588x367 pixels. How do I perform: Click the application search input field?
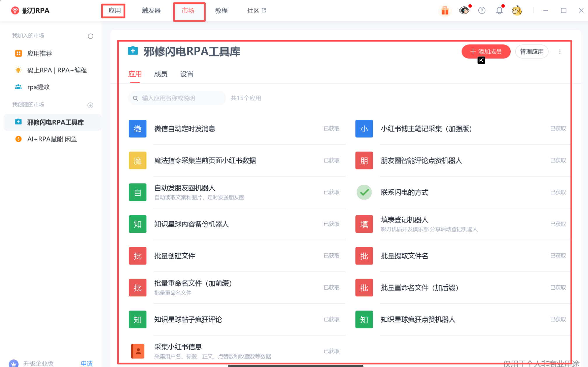point(176,98)
